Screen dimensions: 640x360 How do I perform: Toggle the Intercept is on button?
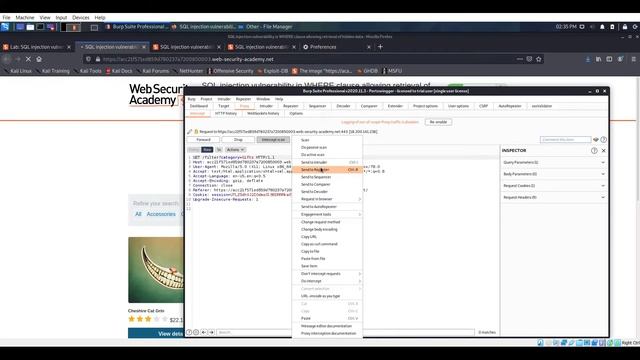(273, 140)
